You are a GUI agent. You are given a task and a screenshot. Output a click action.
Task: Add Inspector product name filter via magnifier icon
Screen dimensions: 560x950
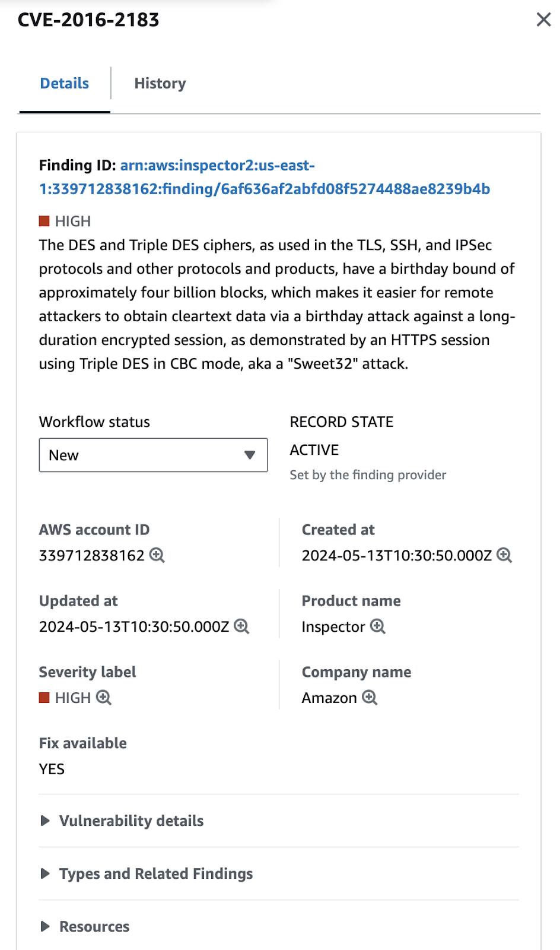click(x=378, y=626)
